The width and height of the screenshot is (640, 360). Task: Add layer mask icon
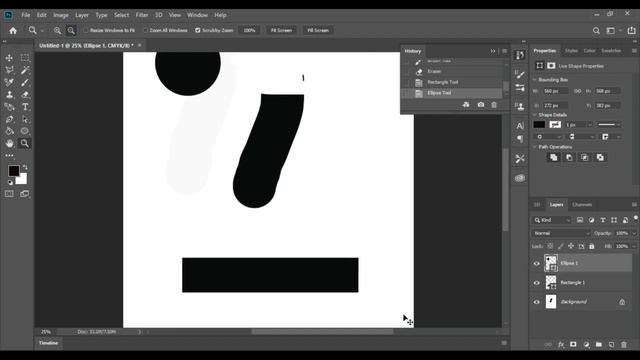[x=573, y=344]
